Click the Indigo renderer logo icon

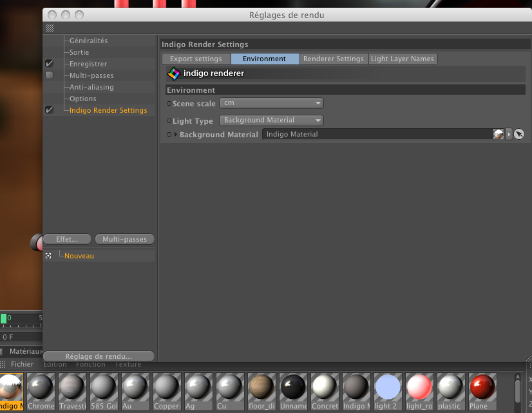(174, 73)
